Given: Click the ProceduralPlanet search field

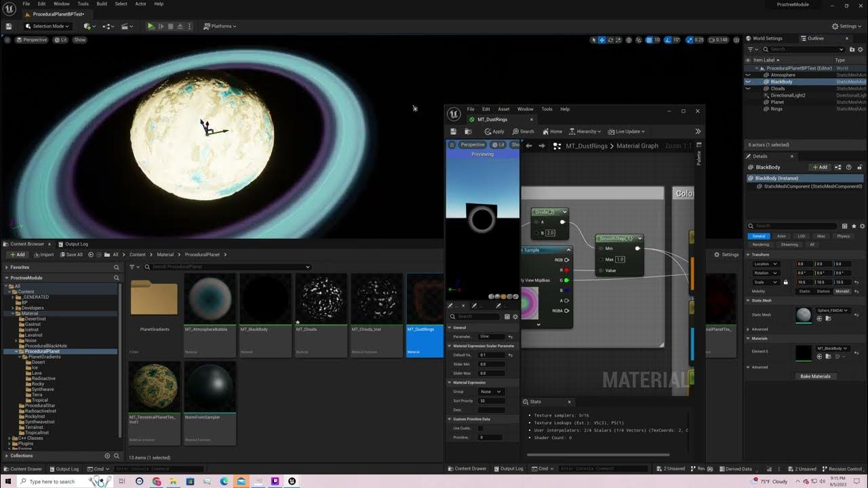Looking at the screenshot, I should tap(227, 267).
